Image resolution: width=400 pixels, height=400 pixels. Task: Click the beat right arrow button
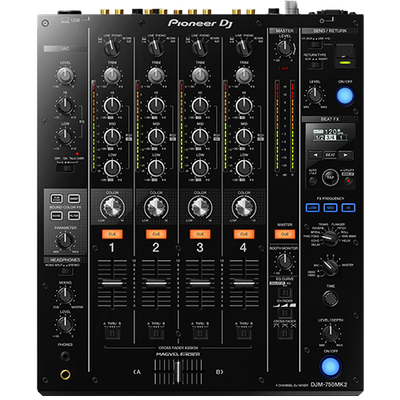coord(345,155)
